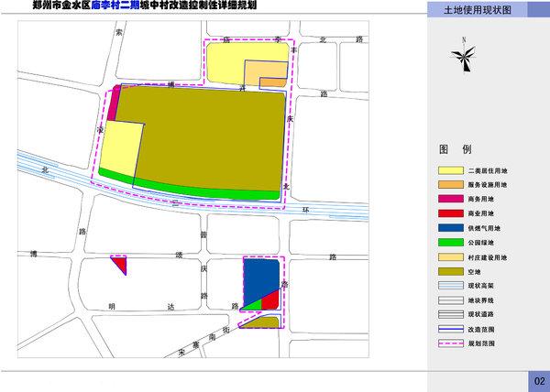Screen dimensions: 550x392
Task: Click the red 商业用地 legend swatch
Action: click(x=451, y=213)
